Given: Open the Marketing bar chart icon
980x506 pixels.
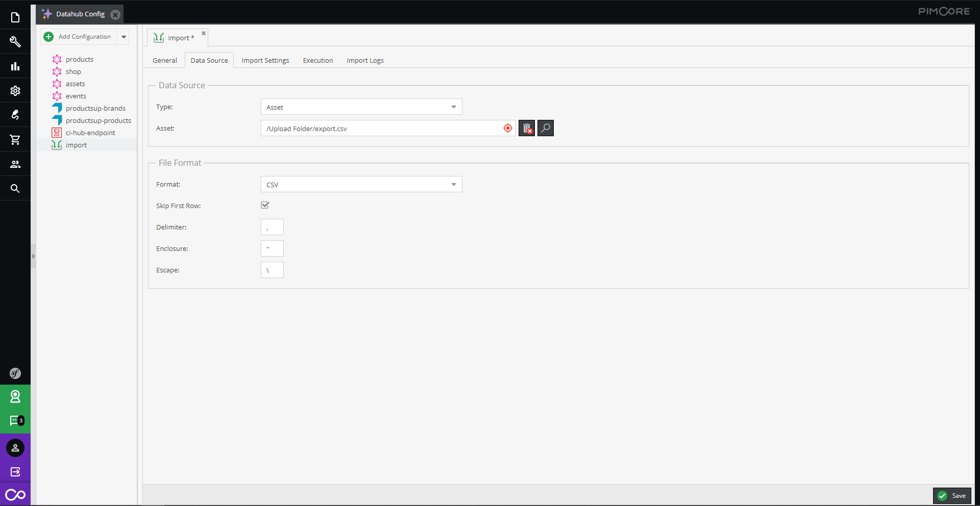Looking at the screenshot, I should click(x=15, y=66).
